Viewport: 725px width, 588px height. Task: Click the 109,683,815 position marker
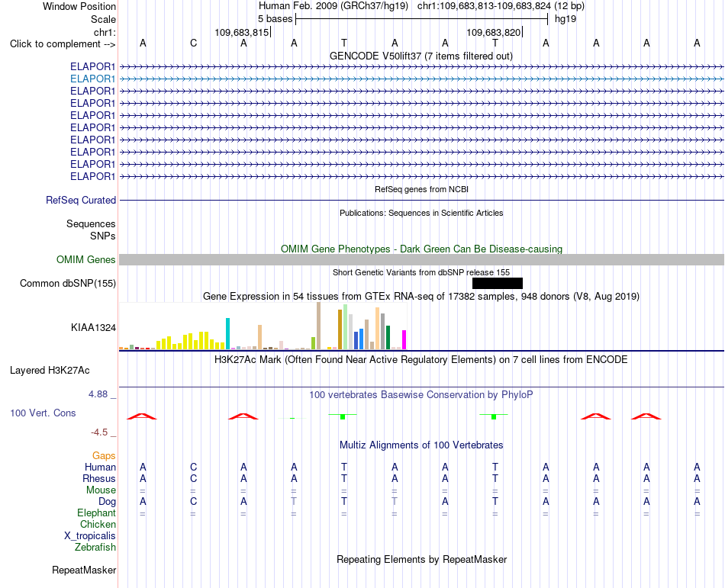click(242, 32)
